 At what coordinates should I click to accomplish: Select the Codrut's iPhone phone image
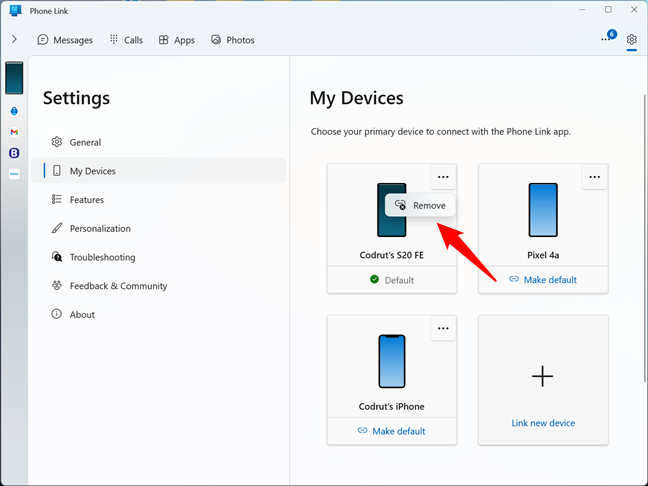point(392,361)
